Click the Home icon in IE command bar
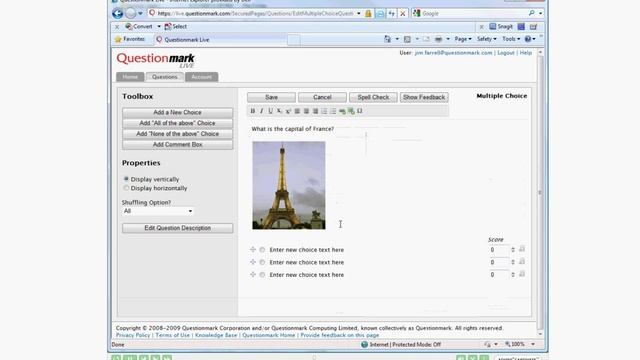The image size is (640, 360). (387, 39)
